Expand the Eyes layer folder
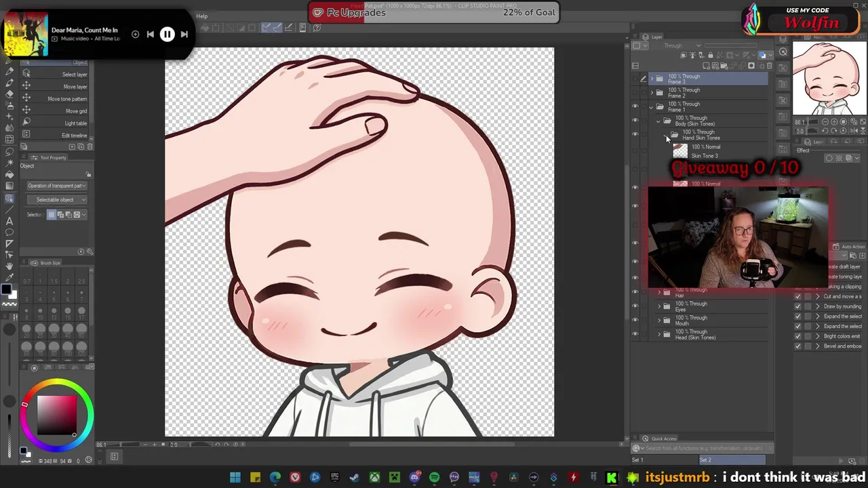This screenshot has height=488, width=868. pyautogui.click(x=658, y=306)
